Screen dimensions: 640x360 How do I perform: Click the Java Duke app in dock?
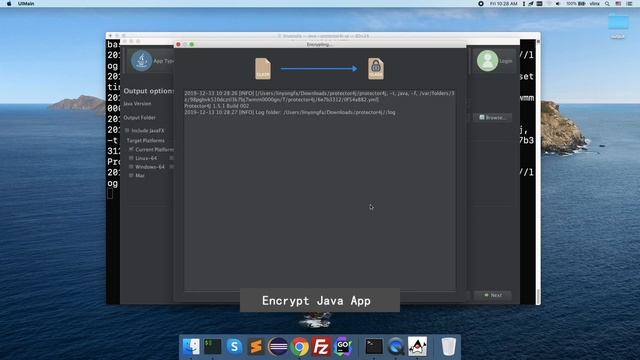(x=417, y=347)
